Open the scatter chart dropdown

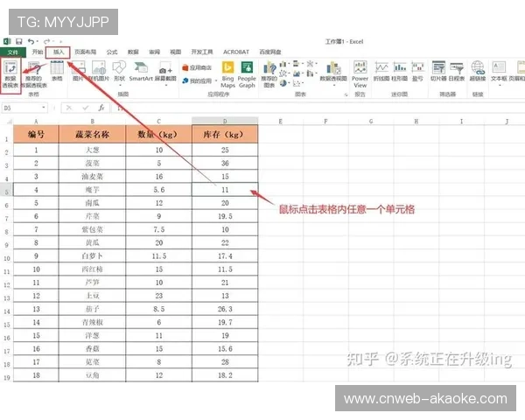(297, 83)
